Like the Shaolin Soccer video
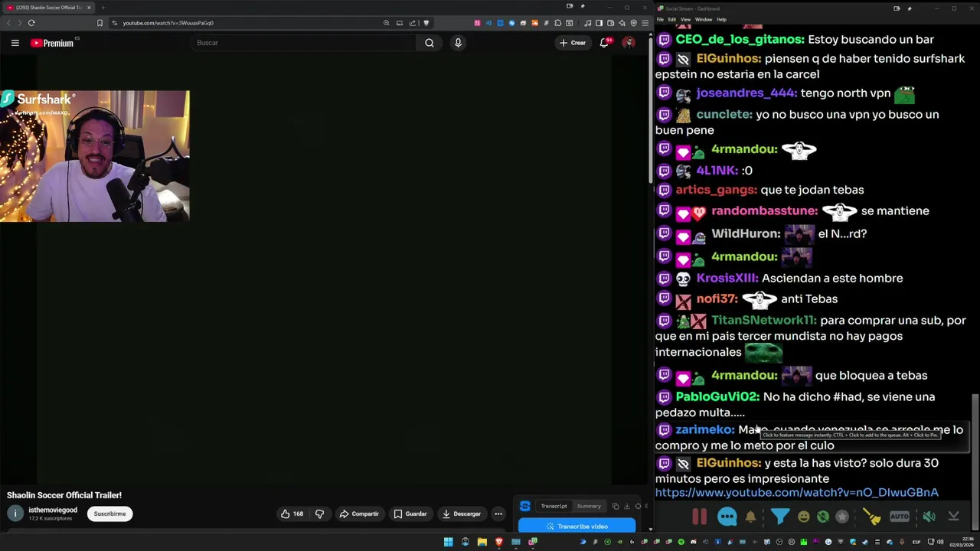 point(292,514)
